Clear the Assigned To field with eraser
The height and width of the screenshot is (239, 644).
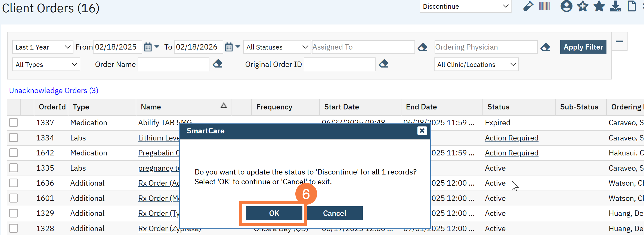(x=422, y=47)
